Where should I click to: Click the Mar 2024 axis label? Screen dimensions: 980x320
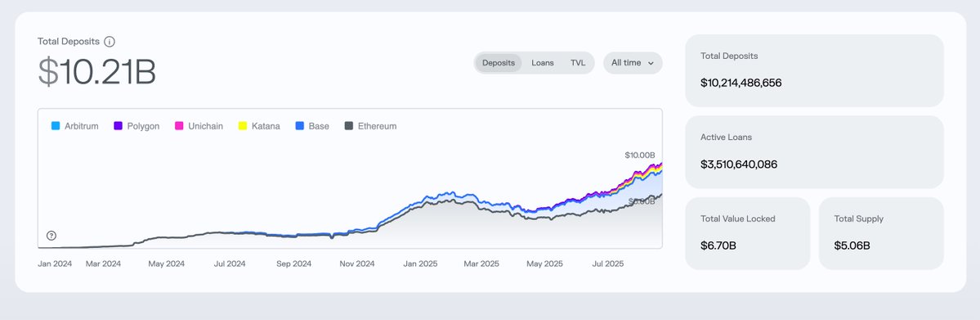pyautogui.click(x=103, y=264)
